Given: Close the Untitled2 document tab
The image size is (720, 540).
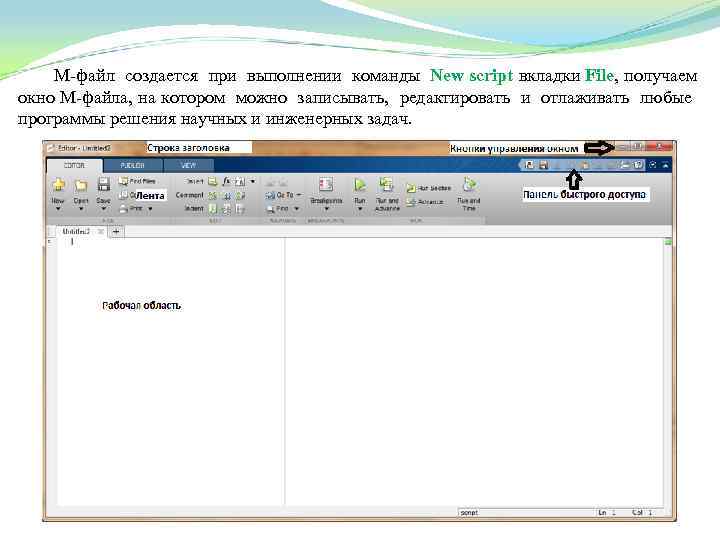Looking at the screenshot, I should 101,231.
